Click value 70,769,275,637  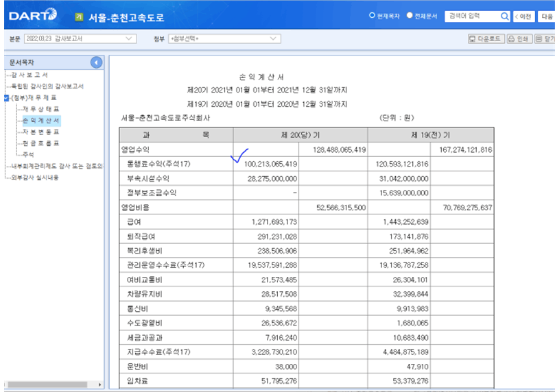click(468, 208)
